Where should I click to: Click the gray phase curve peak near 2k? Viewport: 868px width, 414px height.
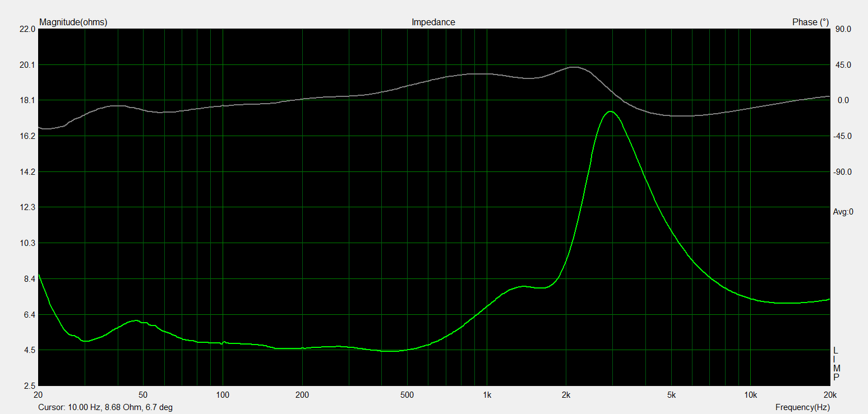tap(573, 67)
